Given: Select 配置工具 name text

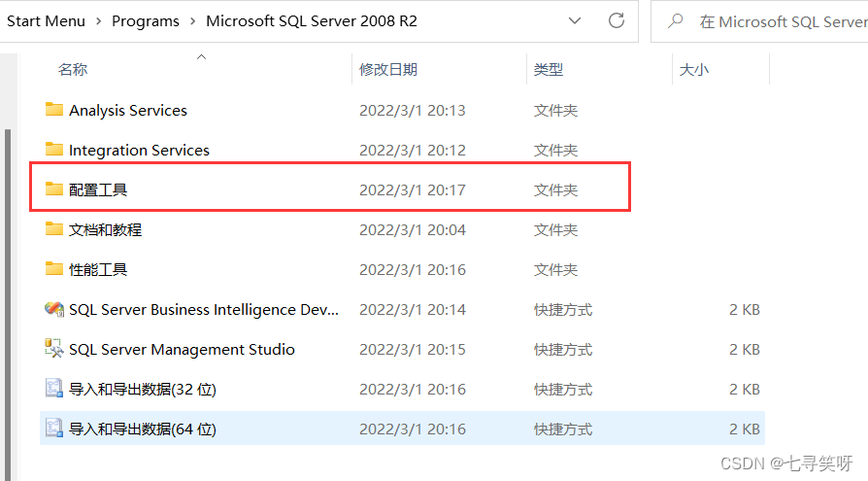Looking at the screenshot, I should pos(98,189).
